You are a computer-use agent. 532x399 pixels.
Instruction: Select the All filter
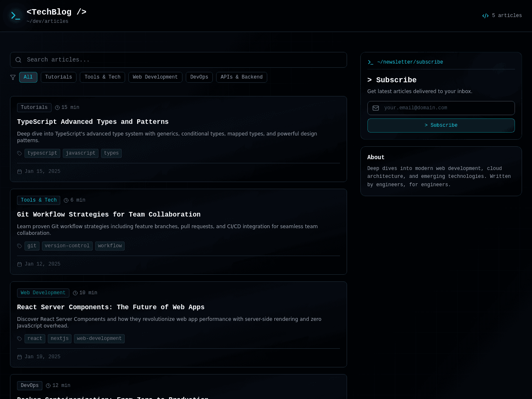coord(28,77)
